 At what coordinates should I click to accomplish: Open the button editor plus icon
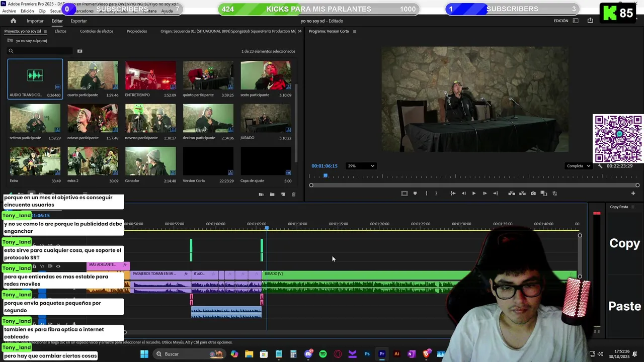633,193
